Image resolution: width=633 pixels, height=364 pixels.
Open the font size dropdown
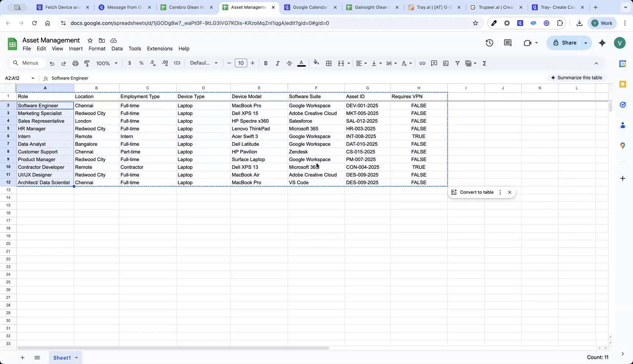[x=241, y=63]
